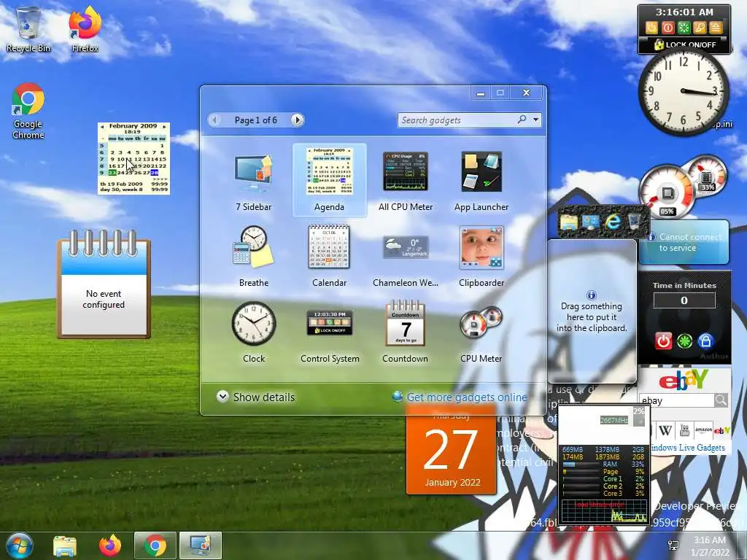747x560 pixels.
Task: Launch Internet Explorer from App Launcher gadget
Action: pyautogui.click(x=613, y=222)
